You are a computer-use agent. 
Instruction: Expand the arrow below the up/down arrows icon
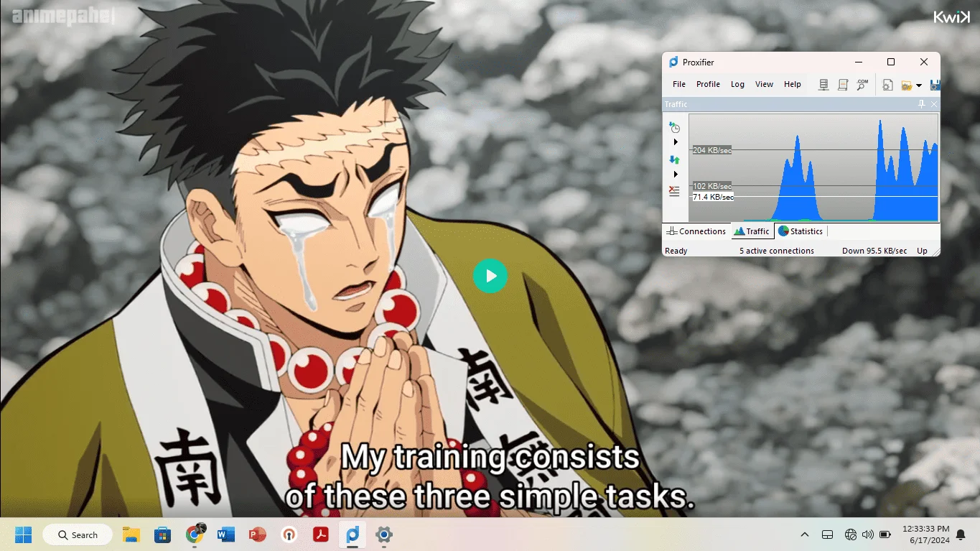tap(676, 175)
